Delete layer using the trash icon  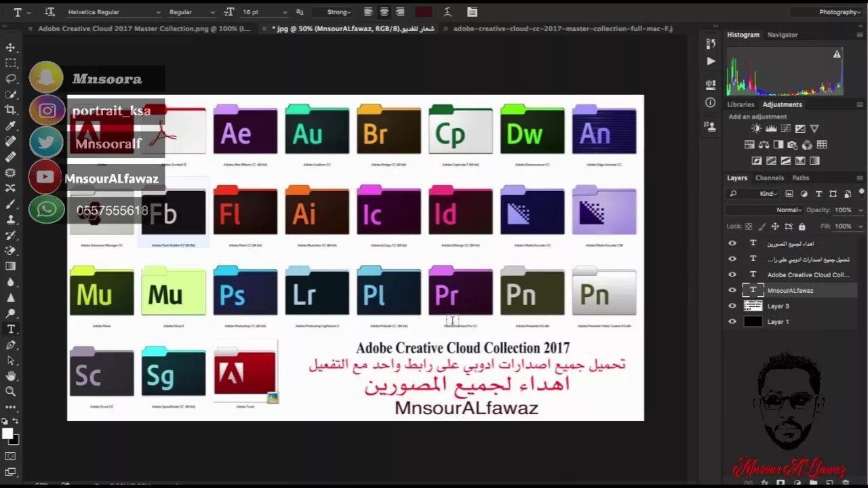coord(846,483)
